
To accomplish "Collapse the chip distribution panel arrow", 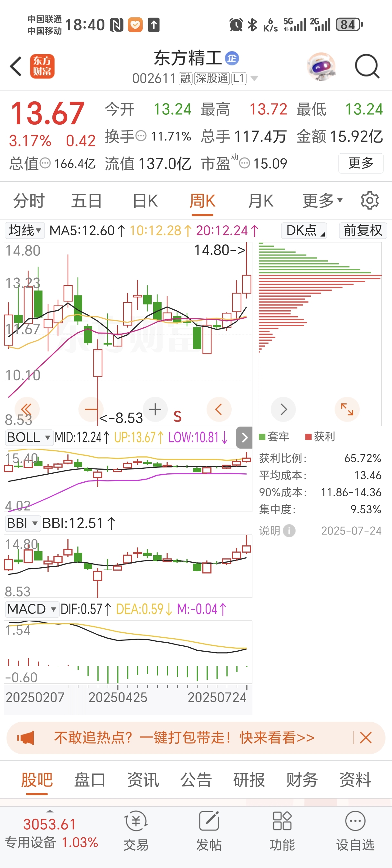I will tap(244, 437).
